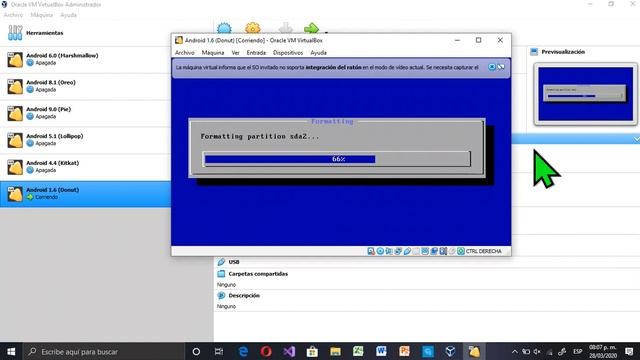
Task: Click the Windows Start button
Action: [11, 351]
